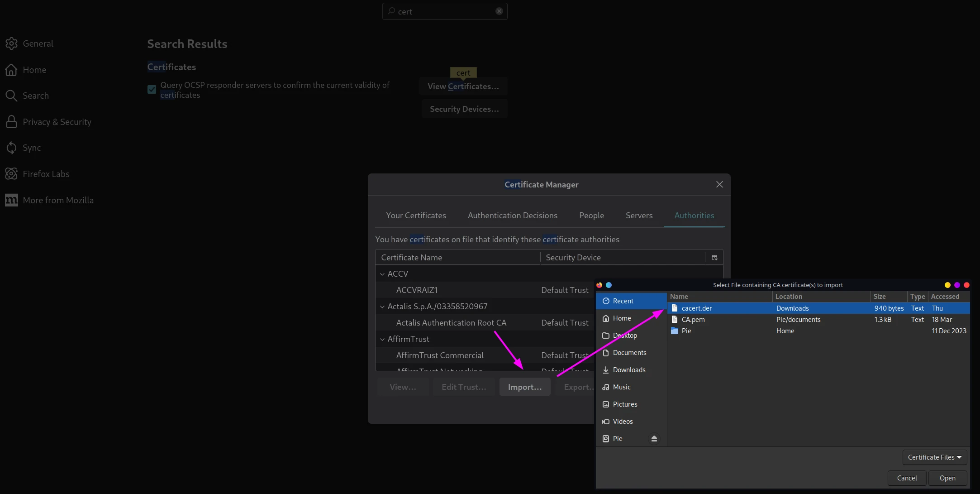Eject the Pie drive
980x494 pixels.
(654, 439)
